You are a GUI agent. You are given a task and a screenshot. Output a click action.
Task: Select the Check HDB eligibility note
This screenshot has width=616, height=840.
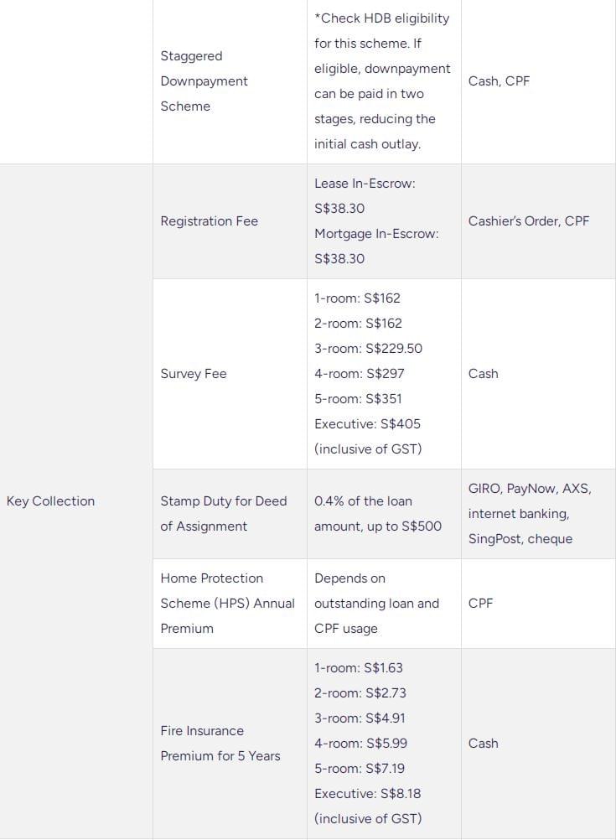point(382,80)
